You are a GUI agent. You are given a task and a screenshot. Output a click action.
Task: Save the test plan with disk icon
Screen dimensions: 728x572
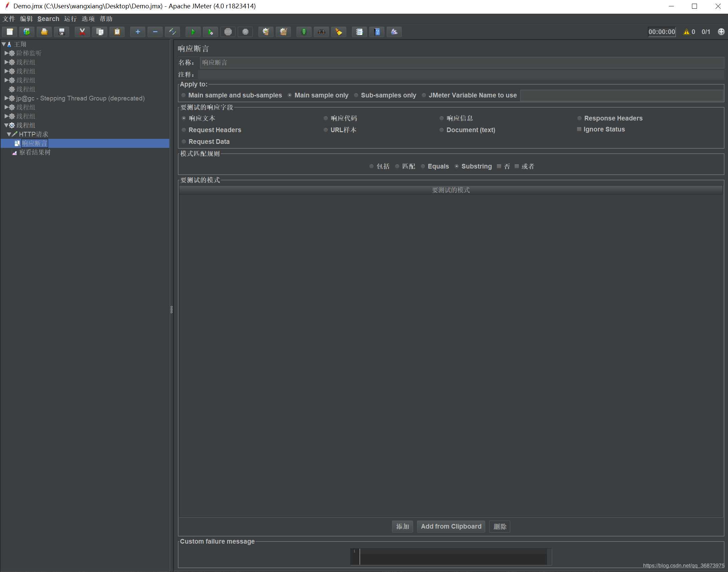[x=62, y=32]
